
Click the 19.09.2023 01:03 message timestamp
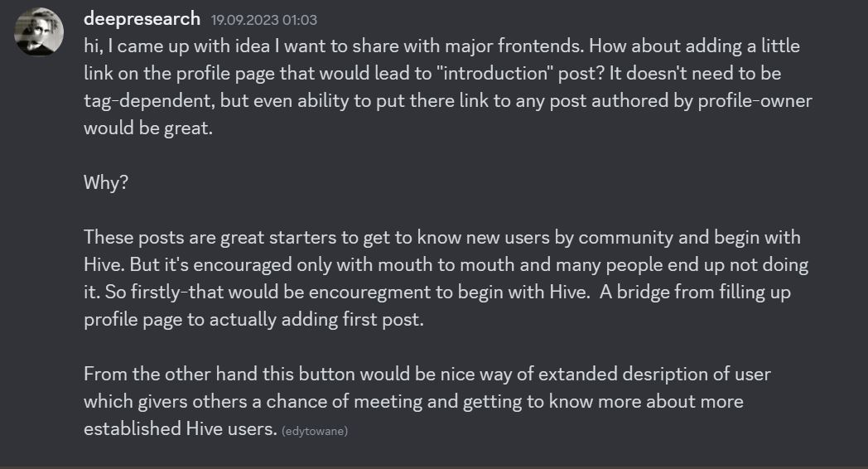tap(263, 20)
